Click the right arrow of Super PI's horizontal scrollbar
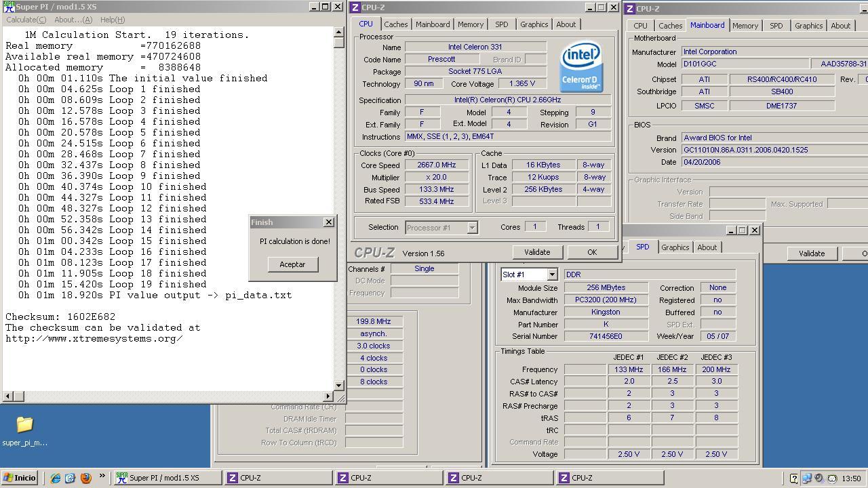This screenshot has width=868, height=488. coord(328,396)
